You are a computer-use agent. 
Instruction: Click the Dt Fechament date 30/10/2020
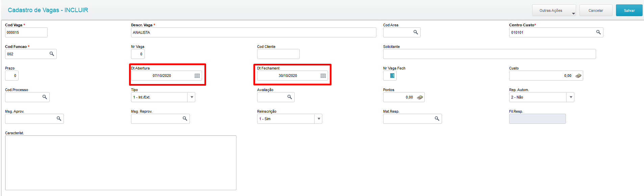point(288,76)
